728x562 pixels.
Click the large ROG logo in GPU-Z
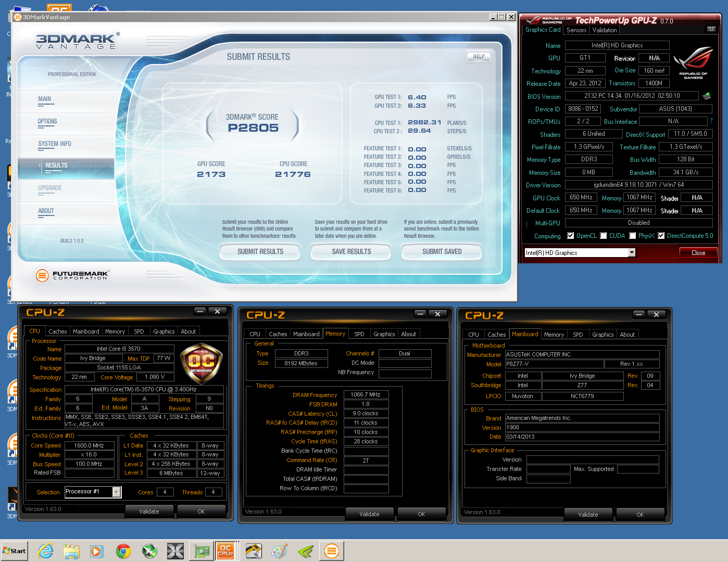[693, 62]
